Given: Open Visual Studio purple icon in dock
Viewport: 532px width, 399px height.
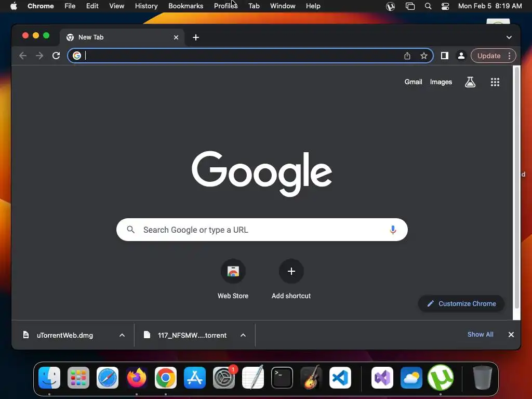Looking at the screenshot, I should tap(382, 378).
